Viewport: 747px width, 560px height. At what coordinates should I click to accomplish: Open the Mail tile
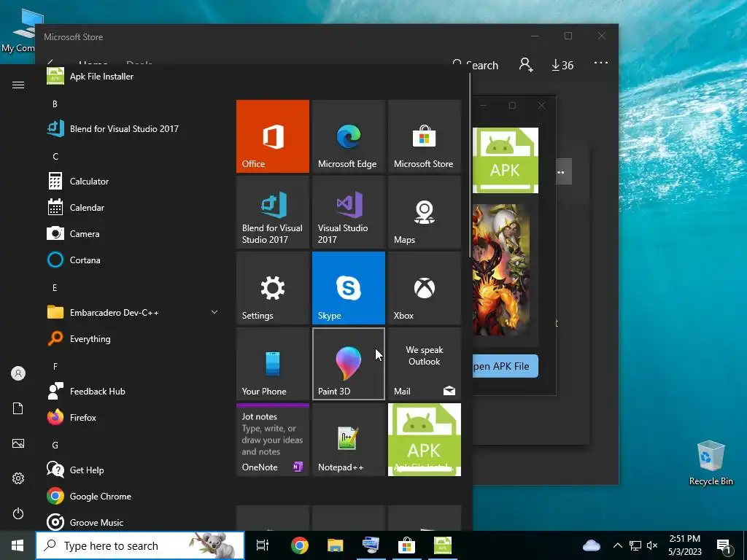[425, 364]
